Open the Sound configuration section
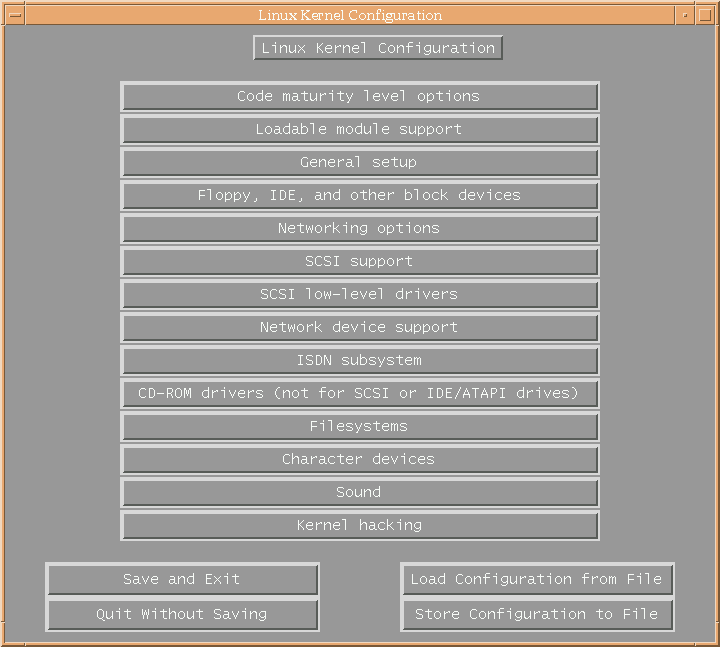 click(360, 493)
